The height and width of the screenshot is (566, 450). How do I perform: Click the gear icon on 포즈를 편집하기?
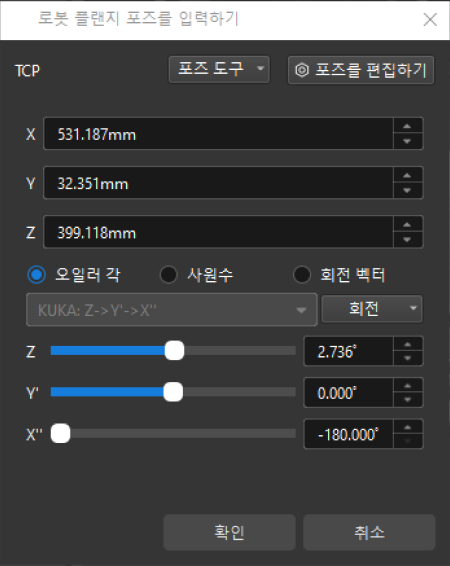click(302, 70)
